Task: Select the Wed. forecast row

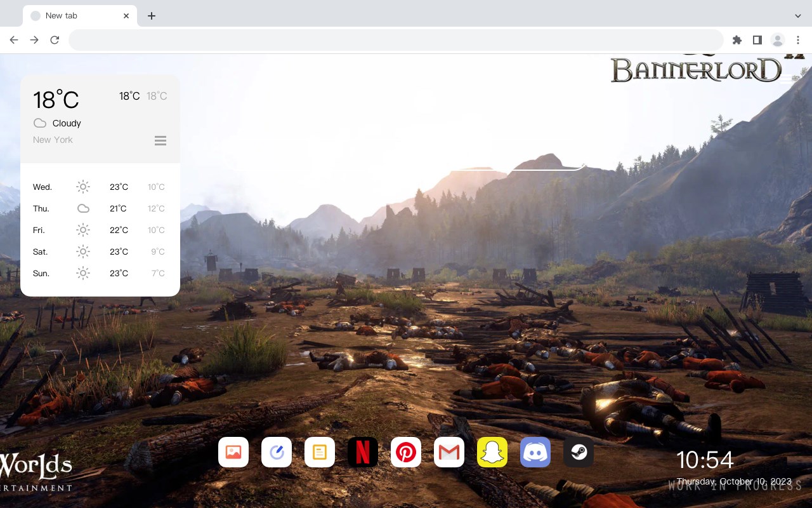Action: (x=100, y=187)
